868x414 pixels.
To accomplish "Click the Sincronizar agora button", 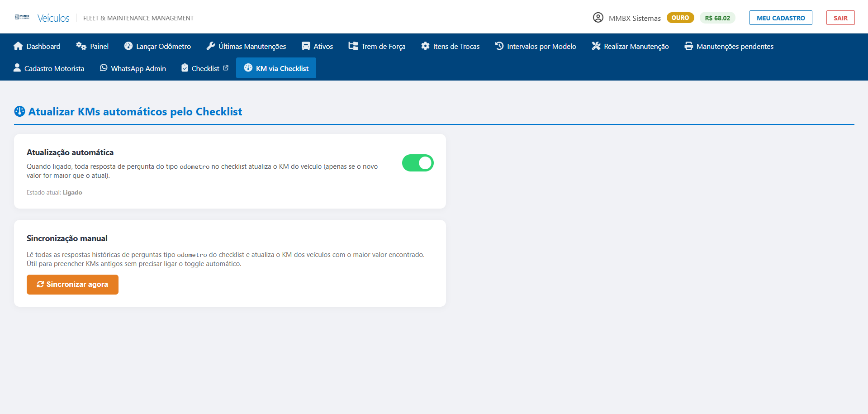I will [72, 285].
